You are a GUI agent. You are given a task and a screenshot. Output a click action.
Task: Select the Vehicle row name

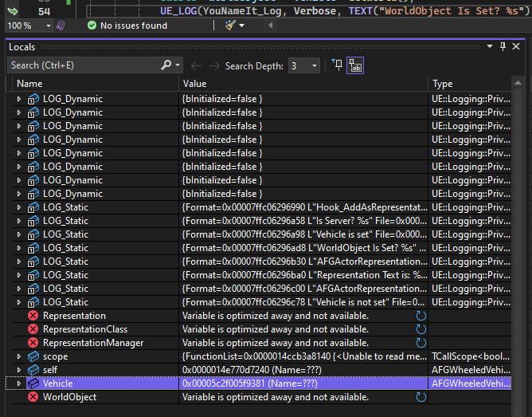[57, 384]
